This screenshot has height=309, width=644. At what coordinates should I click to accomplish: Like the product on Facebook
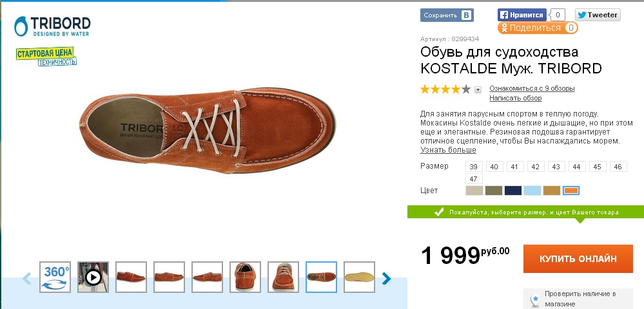point(523,15)
